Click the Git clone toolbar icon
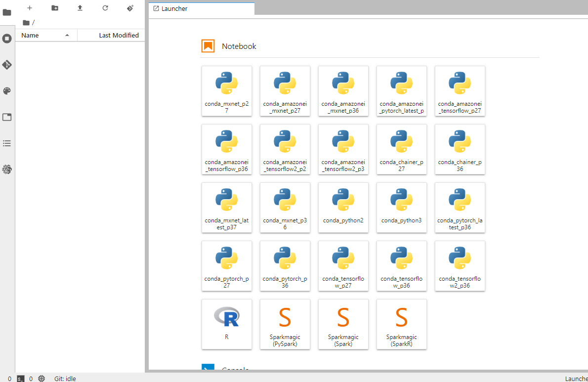This screenshot has height=382, width=588. (130, 8)
